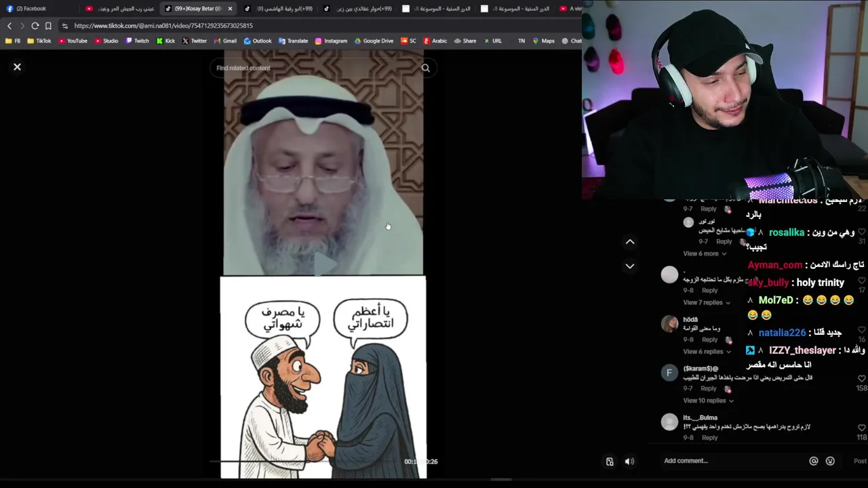Close the TikTok video viewer

17,67
